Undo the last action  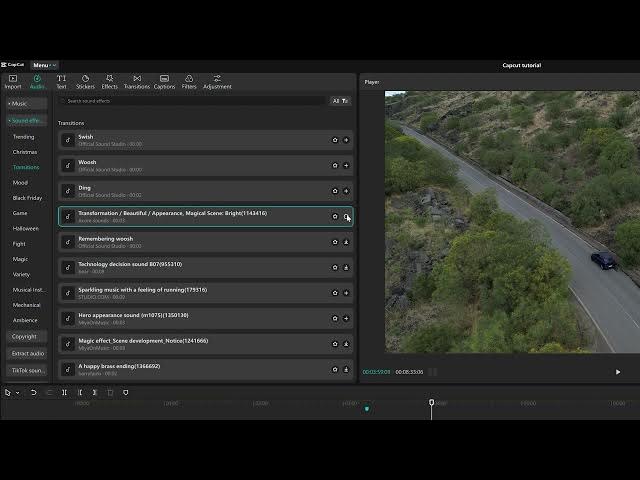click(33, 393)
